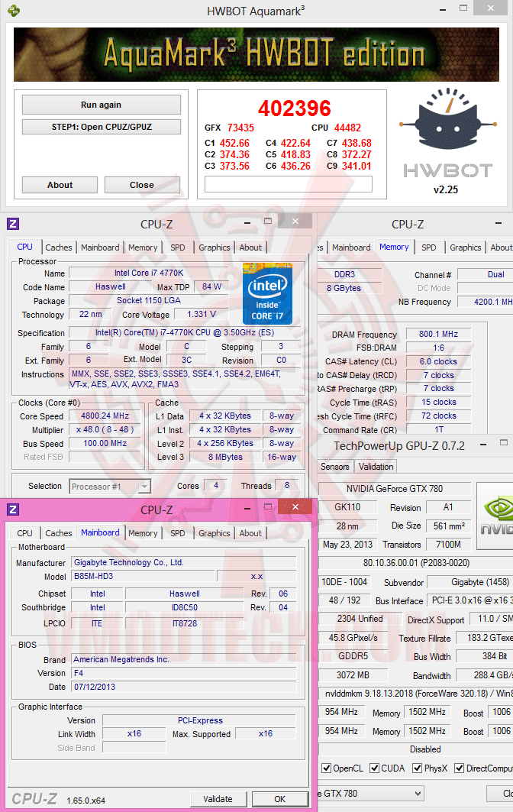Click the Validate button in CPU-Z
Image resolution: width=513 pixels, height=812 pixels.
click(x=218, y=799)
